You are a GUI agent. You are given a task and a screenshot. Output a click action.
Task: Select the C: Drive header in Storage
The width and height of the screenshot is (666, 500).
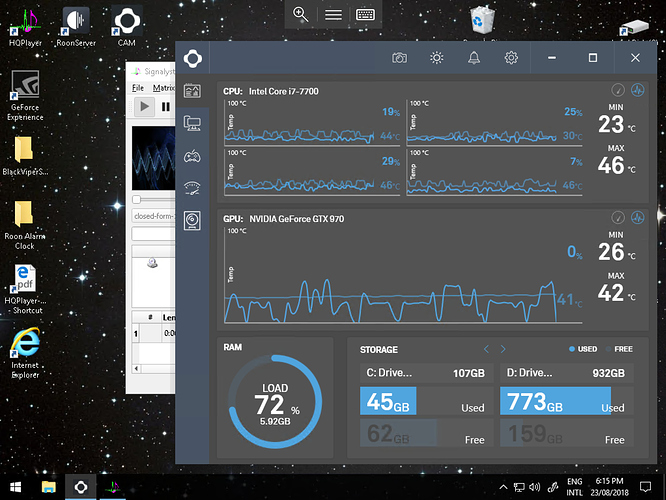426,373
